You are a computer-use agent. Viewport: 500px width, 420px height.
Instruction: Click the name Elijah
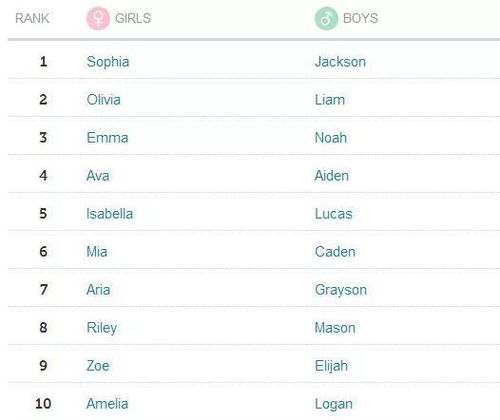pyautogui.click(x=331, y=366)
